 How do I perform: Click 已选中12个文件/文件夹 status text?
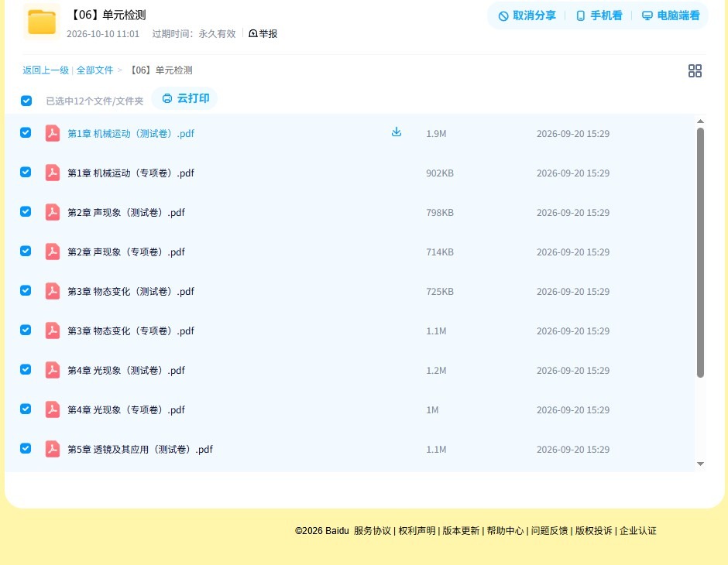tap(94, 101)
